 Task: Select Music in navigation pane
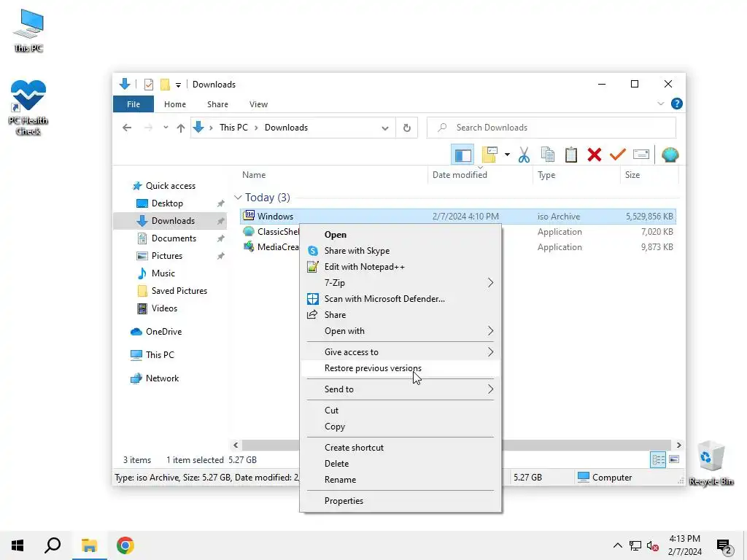[x=163, y=273]
